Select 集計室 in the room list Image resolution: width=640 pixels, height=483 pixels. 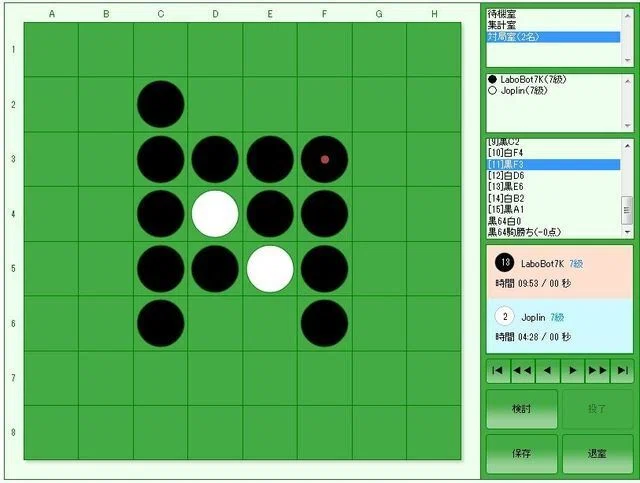click(x=553, y=25)
